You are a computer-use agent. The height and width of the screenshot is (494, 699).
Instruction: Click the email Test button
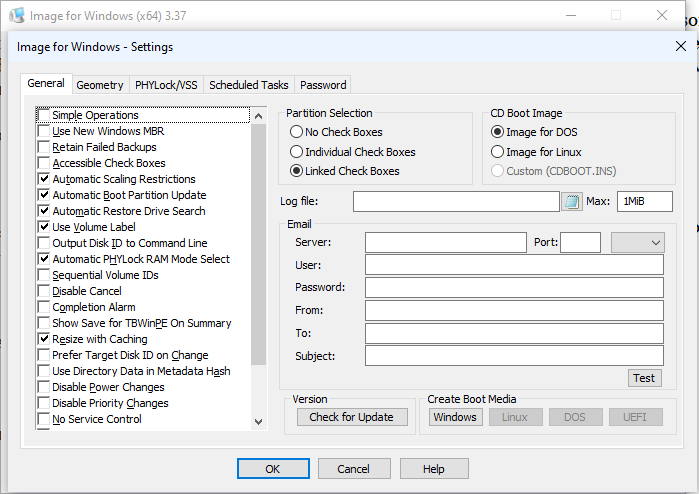[644, 378]
